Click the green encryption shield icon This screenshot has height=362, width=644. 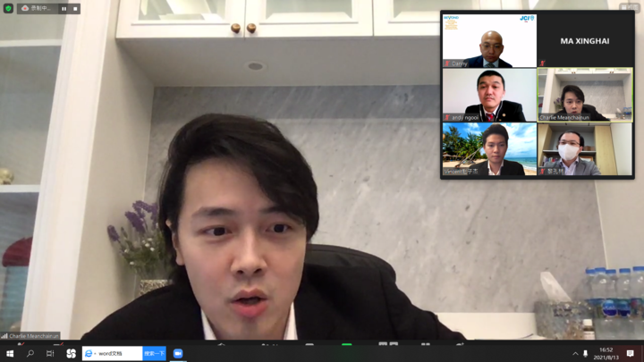pyautogui.click(x=8, y=8)
